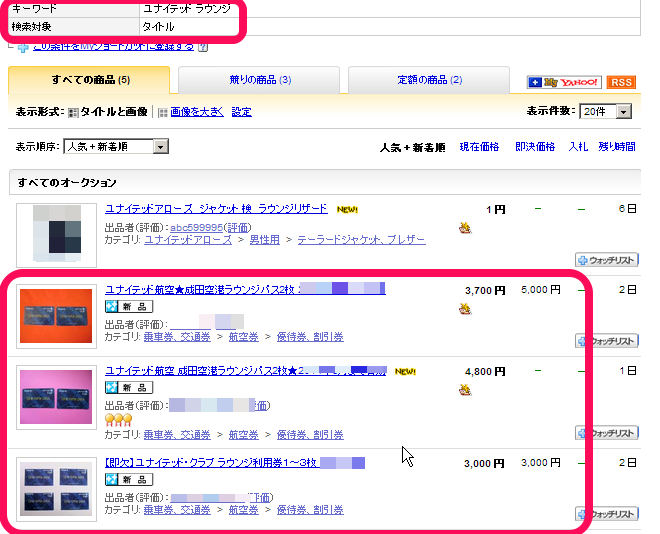Sort by 現在価格

(x=479, y=147)
